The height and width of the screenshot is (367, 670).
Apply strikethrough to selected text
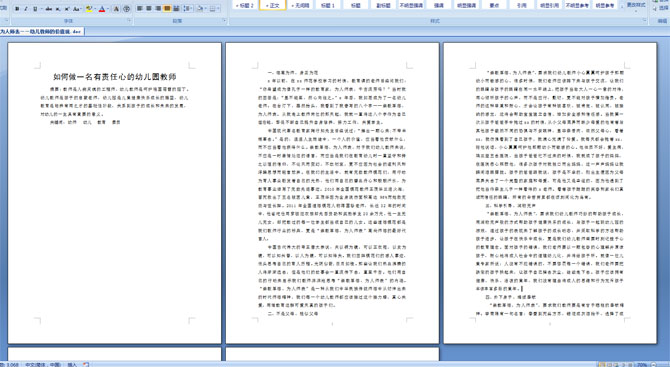point(49,9)
